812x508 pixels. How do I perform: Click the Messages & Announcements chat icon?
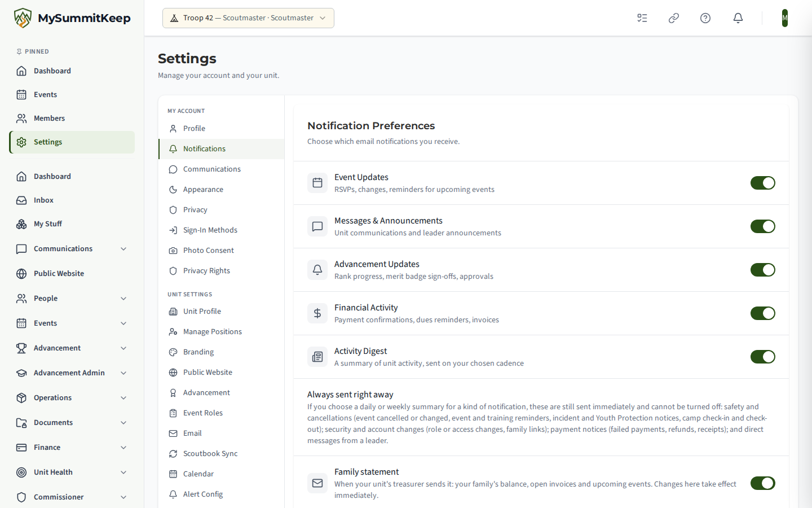click(317, 226)
